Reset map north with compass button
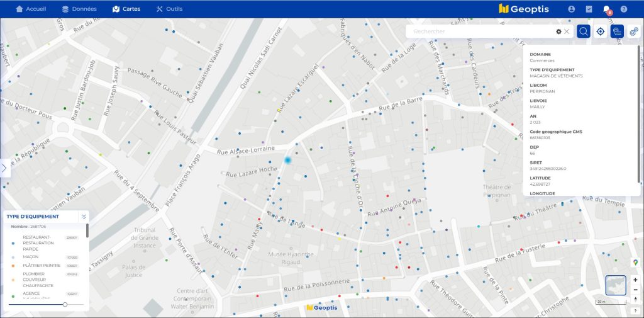644x318 pixels. 635,300
